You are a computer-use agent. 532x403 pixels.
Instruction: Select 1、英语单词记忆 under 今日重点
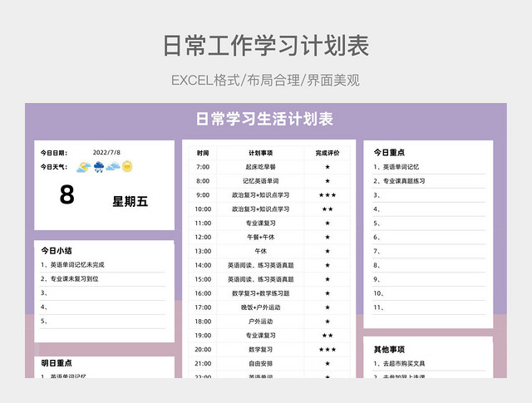click(x=396, y=167)
